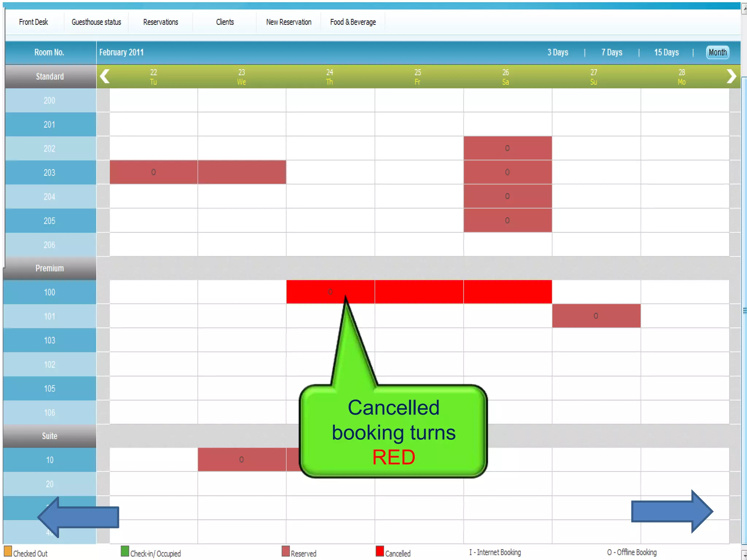Viewport: 747px width, 560px height.
Task: Open suite 10 reservation on Wednesday 23
Action: click(241, 459)
